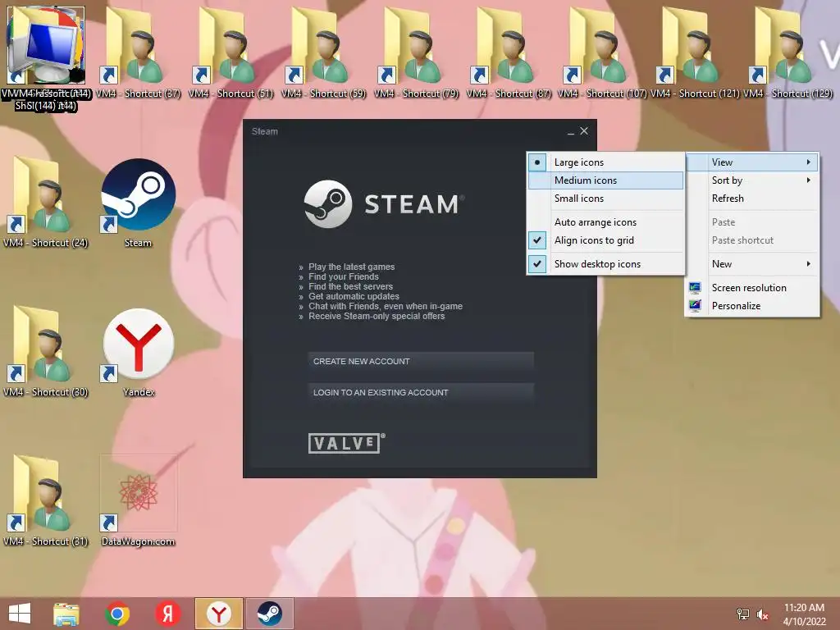Switch to Yandex Browser Y taskbar button
840x630 pixels.
coord(218,614)
